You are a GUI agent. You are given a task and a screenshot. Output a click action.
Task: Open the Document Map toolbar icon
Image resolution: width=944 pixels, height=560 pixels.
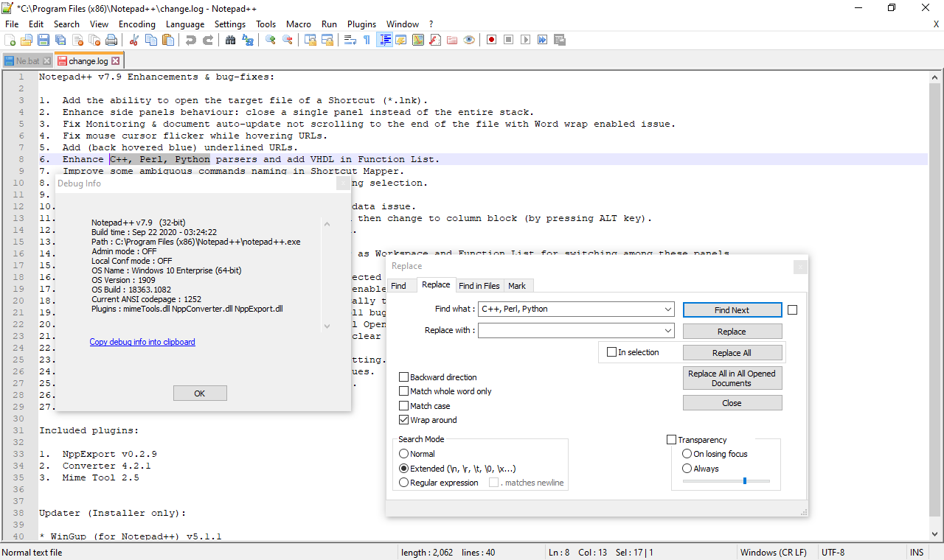[418, 40]
